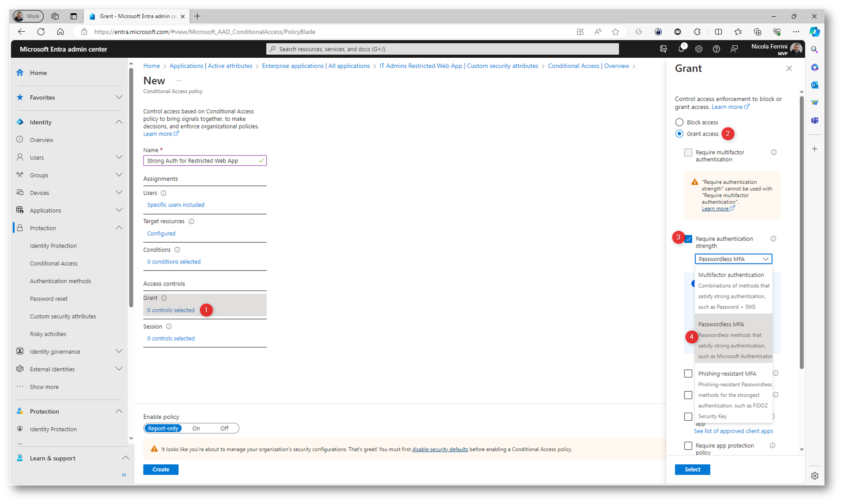843x504 pixels.
Task: Expand the Groups menu
Action: [x=119, y=175]
